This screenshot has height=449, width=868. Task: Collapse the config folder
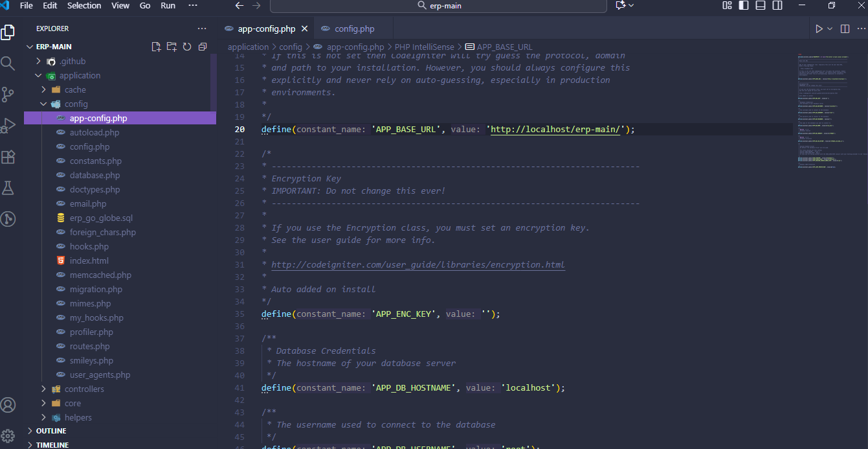76,104
